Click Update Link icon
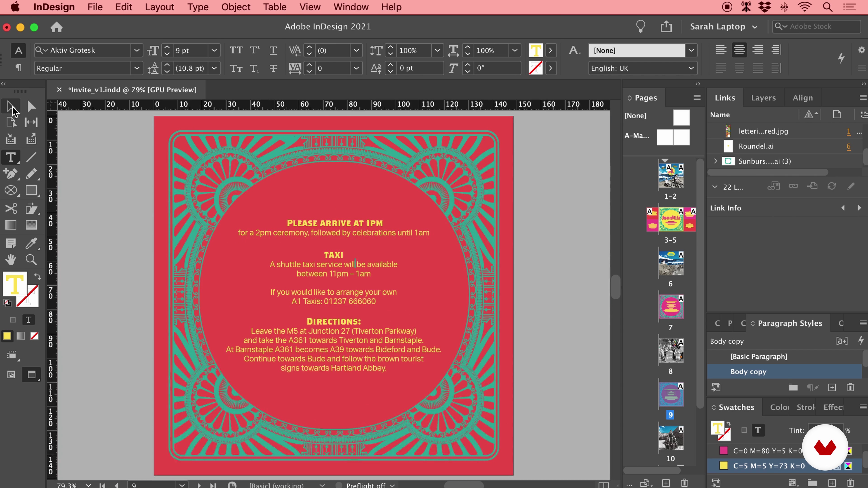The height and width of the screenshot is (488, 868). coord(832,186)
